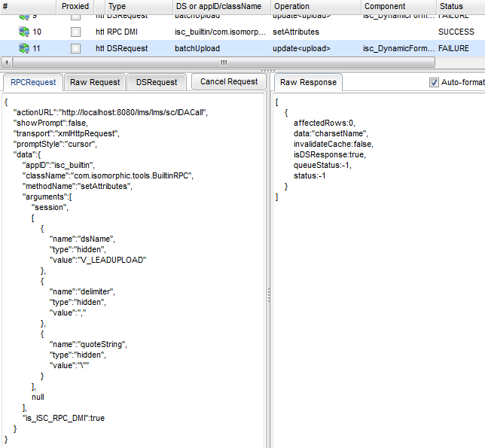The width and height of the screenshot is (485, 448).
Task: Select the setAttributes cell in row 10
Action: click(296, 32)
